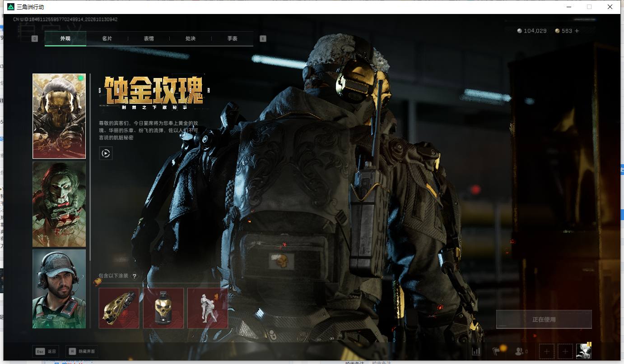Preview the gold skull canister item

(x=163, y=308)
